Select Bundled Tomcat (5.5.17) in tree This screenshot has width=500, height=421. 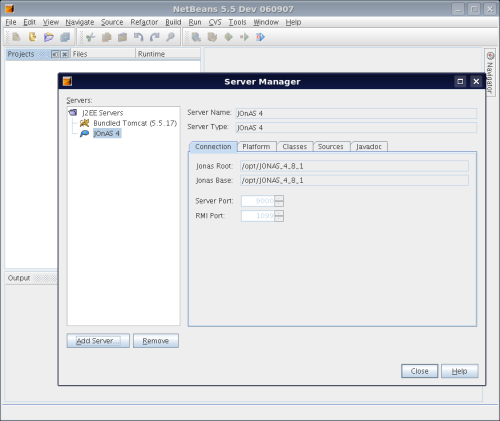tap(135, 123)
